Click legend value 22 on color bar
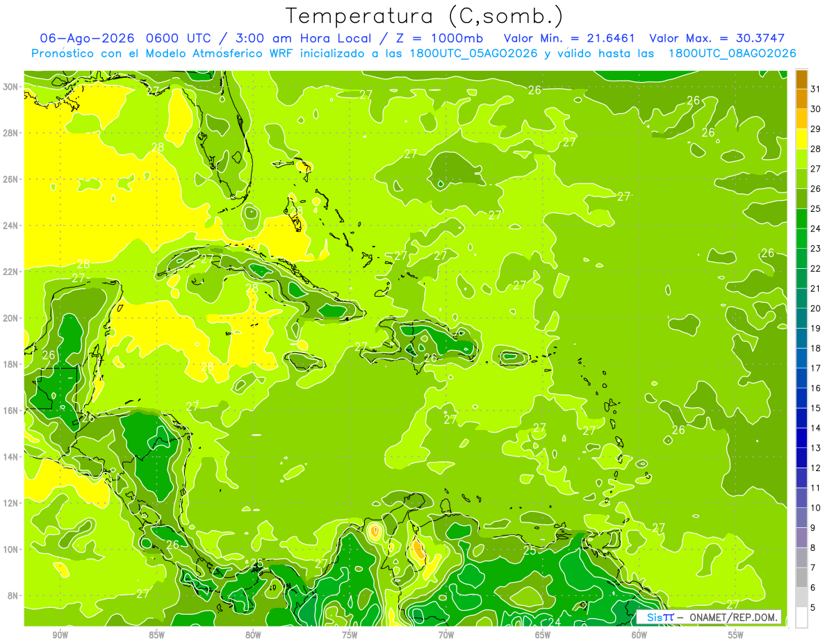The image size is (834, 644). pyautogui.click(x=816, y=268)
